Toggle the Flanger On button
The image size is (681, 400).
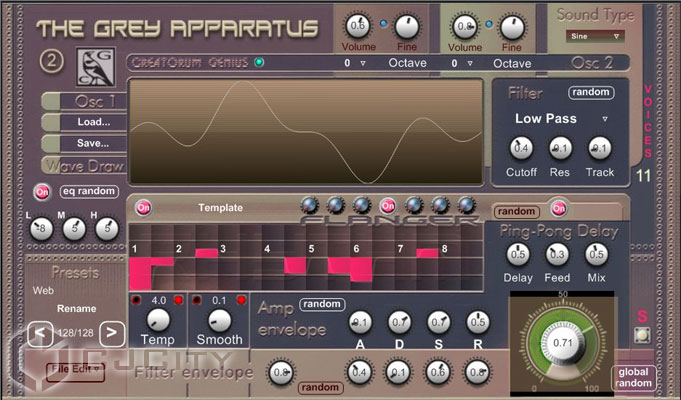pos(388,206)
